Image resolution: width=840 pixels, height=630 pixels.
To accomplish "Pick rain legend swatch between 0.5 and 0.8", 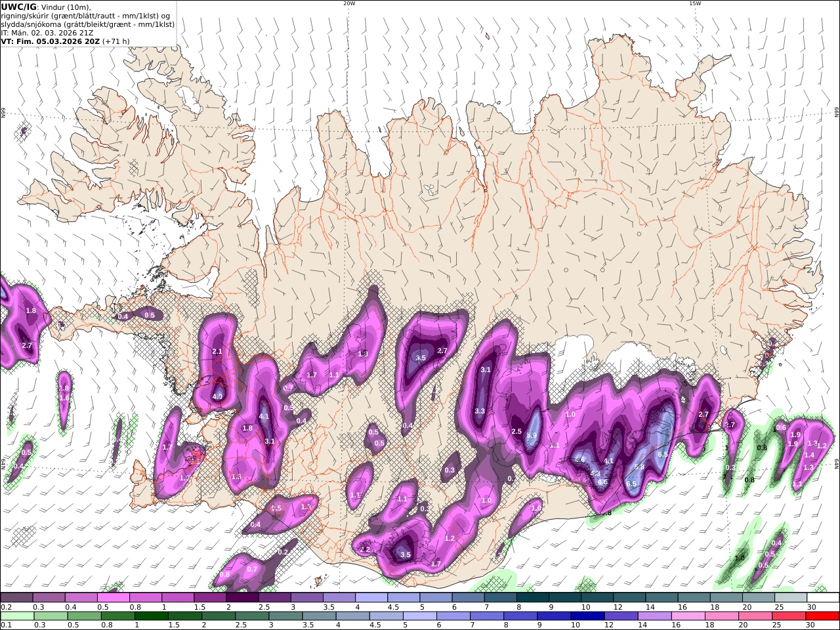I will [x=85, y=616].
